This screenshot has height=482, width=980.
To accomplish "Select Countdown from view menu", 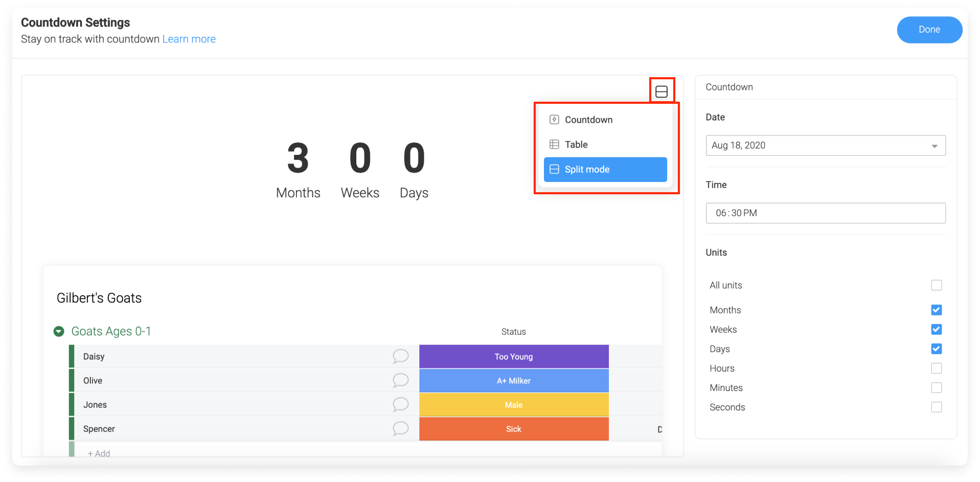I will (x=605, y=120).
